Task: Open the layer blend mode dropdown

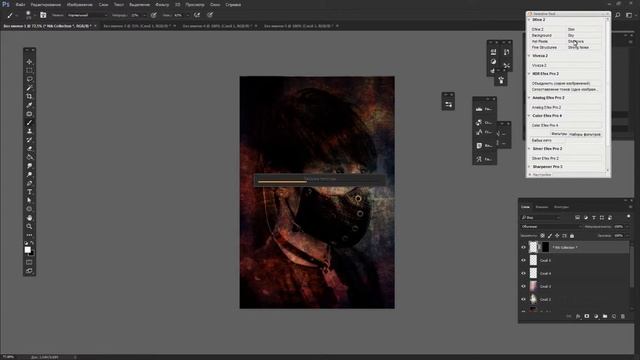Action: tap(551, 227)
